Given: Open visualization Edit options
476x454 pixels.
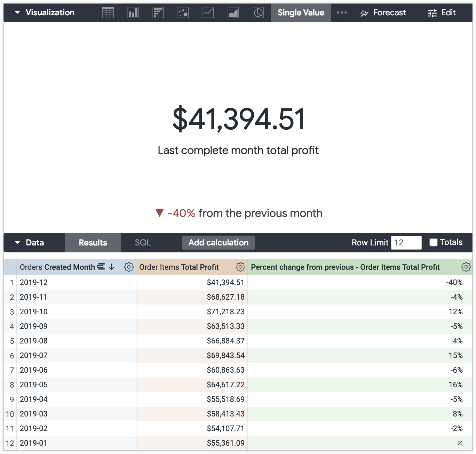Looking at the screenshot, I should [442, 13].
